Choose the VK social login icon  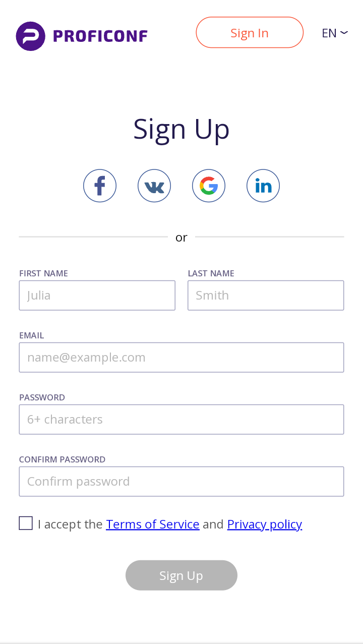click(x=154, y=186)
